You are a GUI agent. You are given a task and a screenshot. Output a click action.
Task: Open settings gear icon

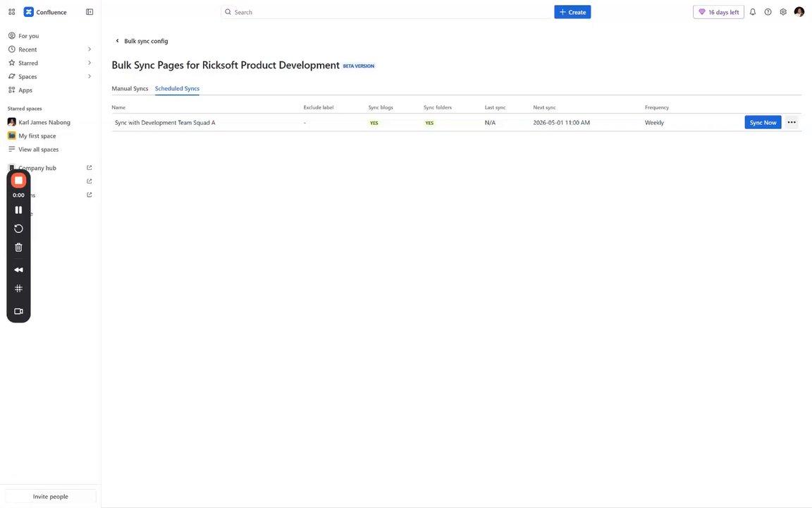(x=783, y=12)
